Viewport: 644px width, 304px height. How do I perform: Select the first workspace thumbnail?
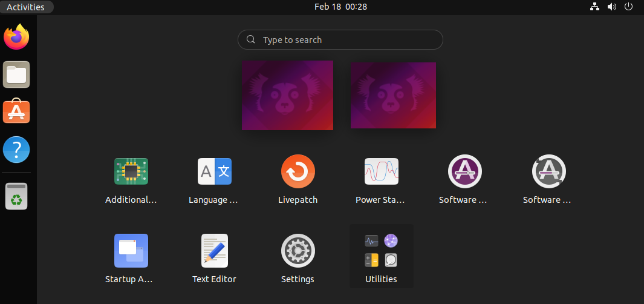click(287, 95)
